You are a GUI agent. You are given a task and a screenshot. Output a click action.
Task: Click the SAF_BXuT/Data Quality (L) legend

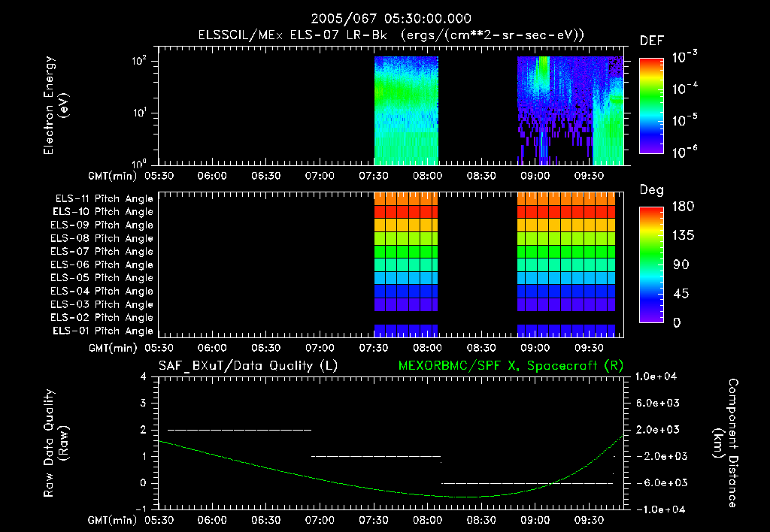point(248,366)
